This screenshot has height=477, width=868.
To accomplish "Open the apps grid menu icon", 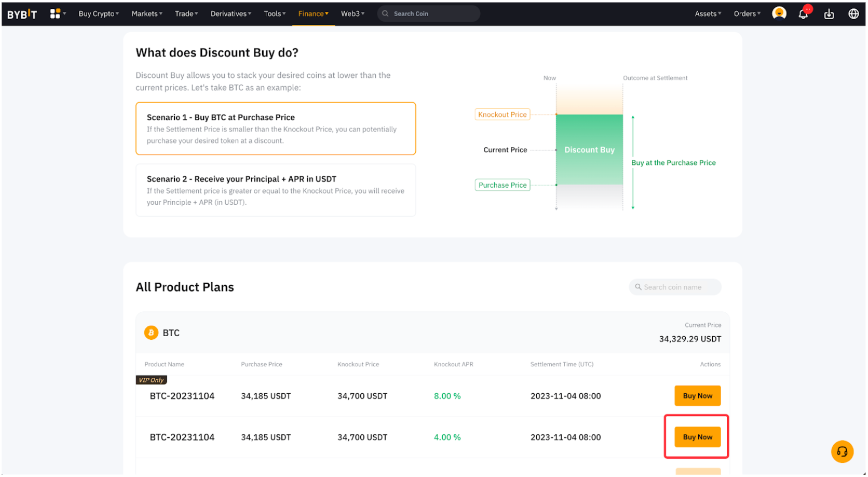I will point(55,14).
